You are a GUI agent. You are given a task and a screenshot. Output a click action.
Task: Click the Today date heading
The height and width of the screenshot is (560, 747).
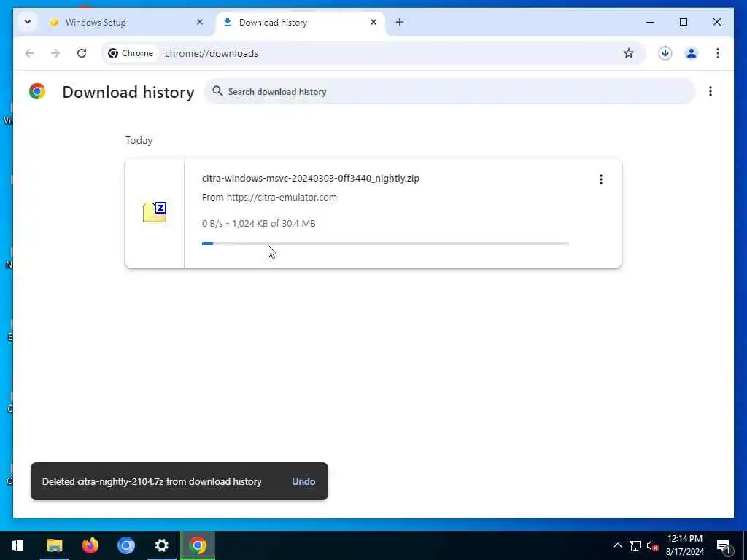click(139, 140)
